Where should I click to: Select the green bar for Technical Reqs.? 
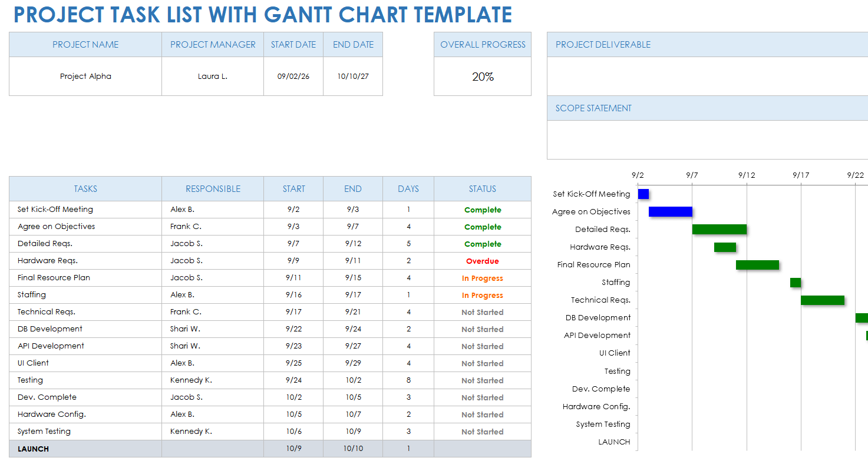[x=823, y=300]
